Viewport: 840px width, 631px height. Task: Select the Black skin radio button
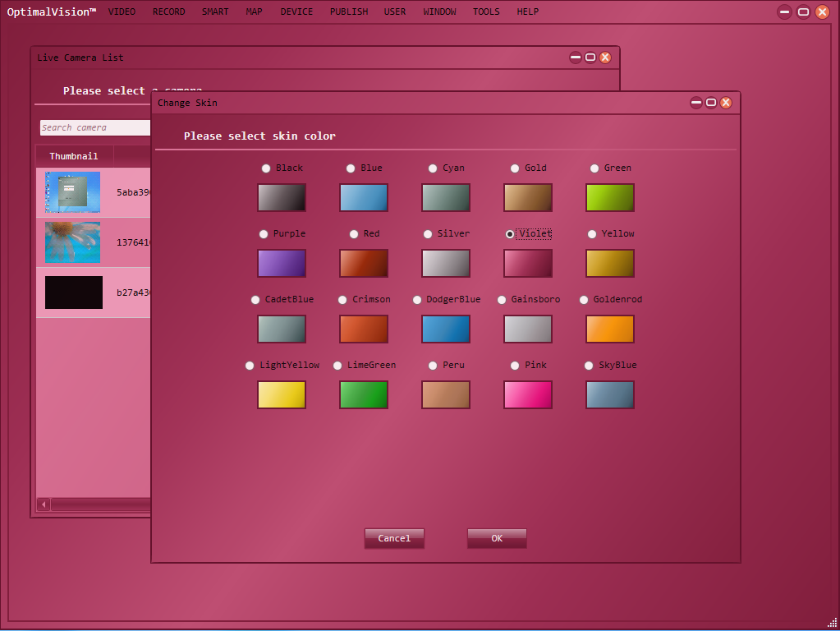266,168
